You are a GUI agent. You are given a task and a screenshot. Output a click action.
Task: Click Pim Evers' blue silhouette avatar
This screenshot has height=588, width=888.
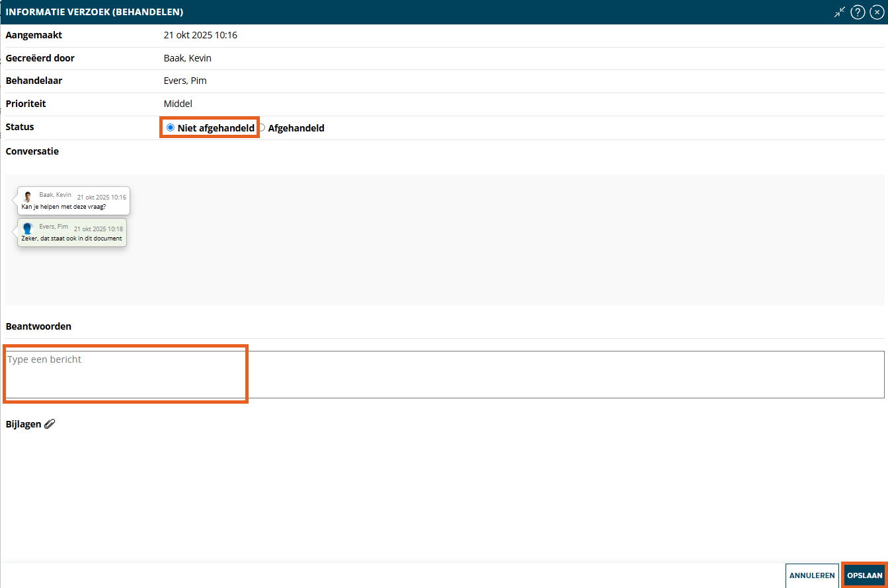[x=28, y=229]
